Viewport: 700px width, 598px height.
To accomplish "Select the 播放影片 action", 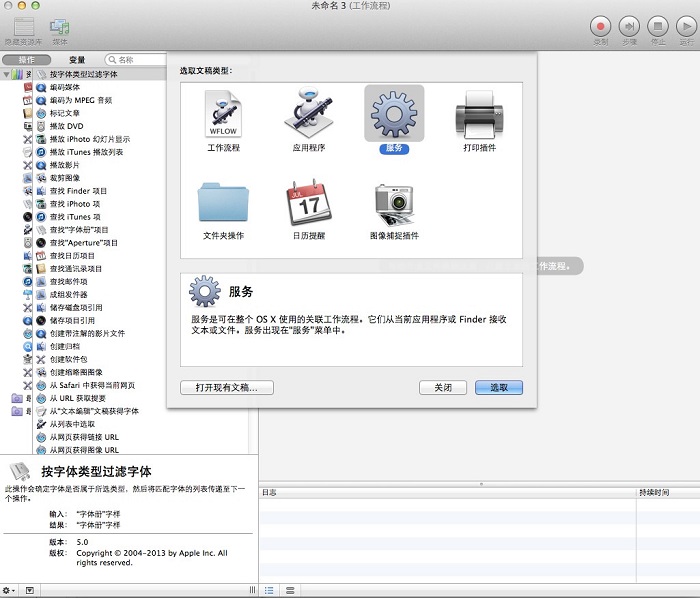I will point(100,165).
